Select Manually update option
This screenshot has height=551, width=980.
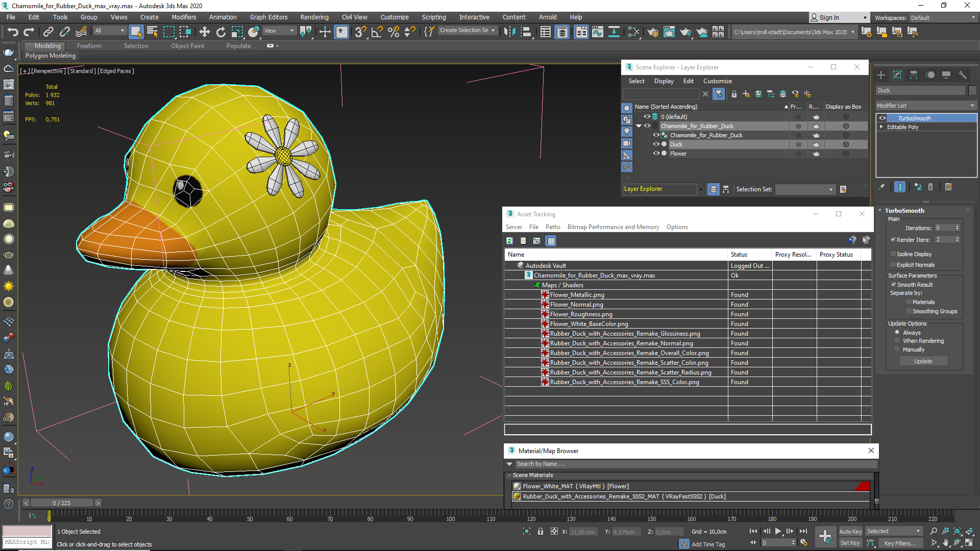click(x=897, y=349)
